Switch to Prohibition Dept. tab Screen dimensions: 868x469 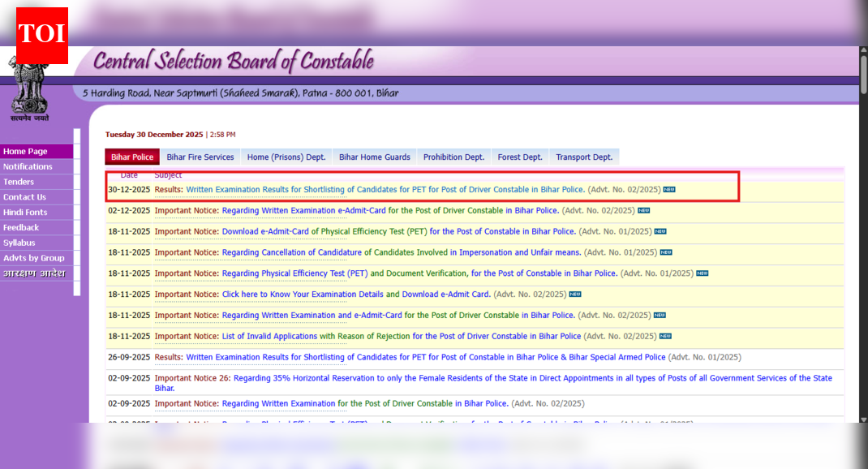[x=453, y=157]
